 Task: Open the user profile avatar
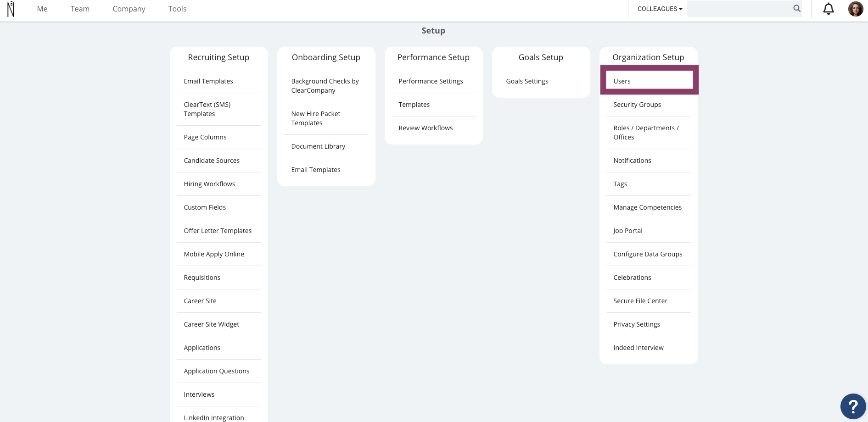[x=855, y=9]
